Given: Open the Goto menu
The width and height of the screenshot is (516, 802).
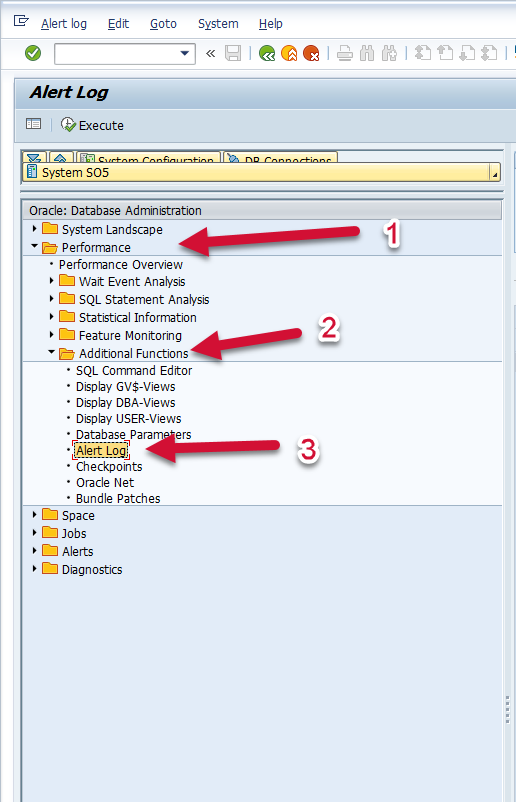Looking at the screenshot, I should (x=163, y=24).
